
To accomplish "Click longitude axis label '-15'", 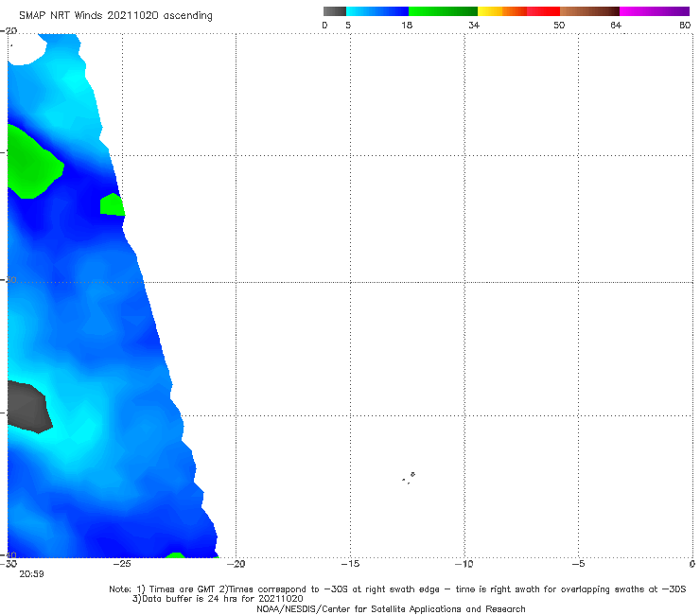I will pyautogui.click(x=350, y=564).
